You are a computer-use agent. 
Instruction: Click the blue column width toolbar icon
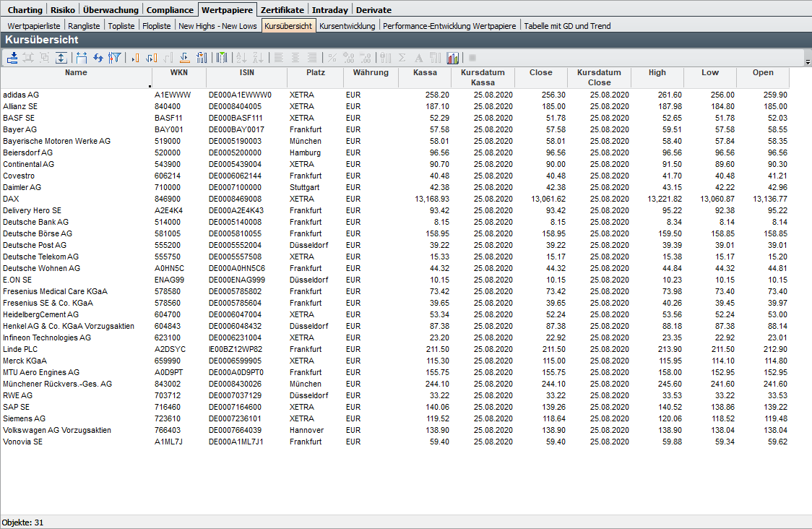pyautogui.click(x=81, y=58)
